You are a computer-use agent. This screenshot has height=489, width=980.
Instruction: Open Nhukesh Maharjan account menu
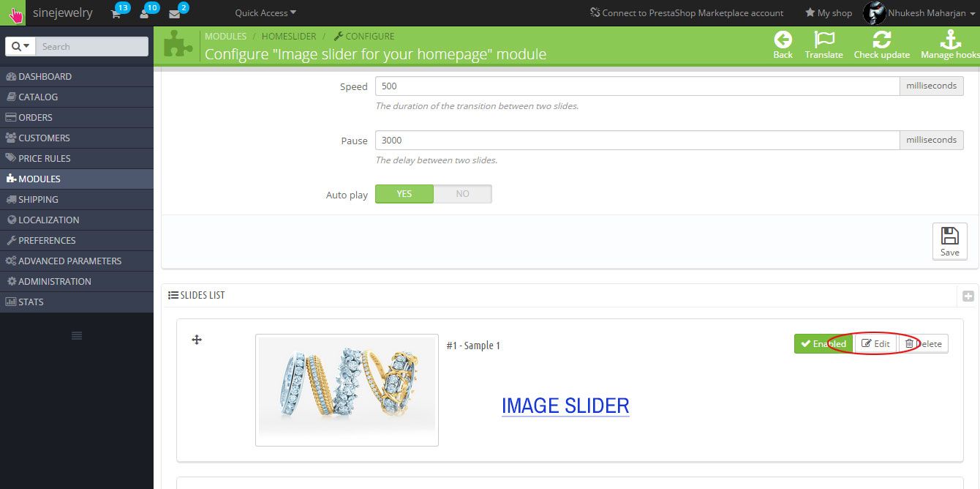tap(932, 12)
